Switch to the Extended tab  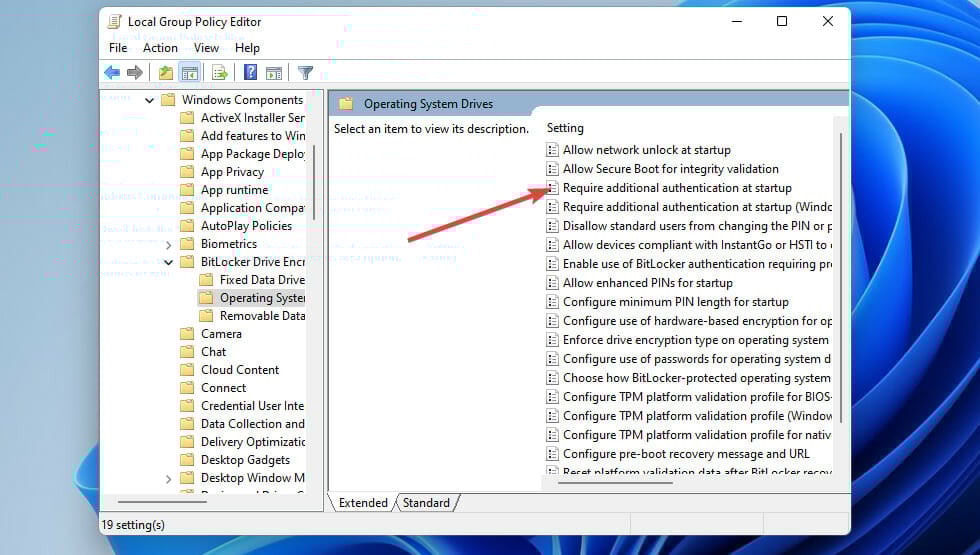362,502
